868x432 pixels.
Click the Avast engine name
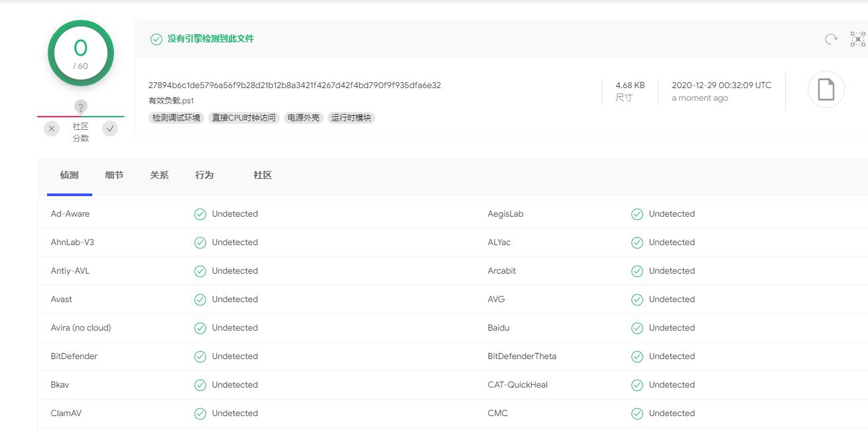pyautogui.click(x=62, y=299)
